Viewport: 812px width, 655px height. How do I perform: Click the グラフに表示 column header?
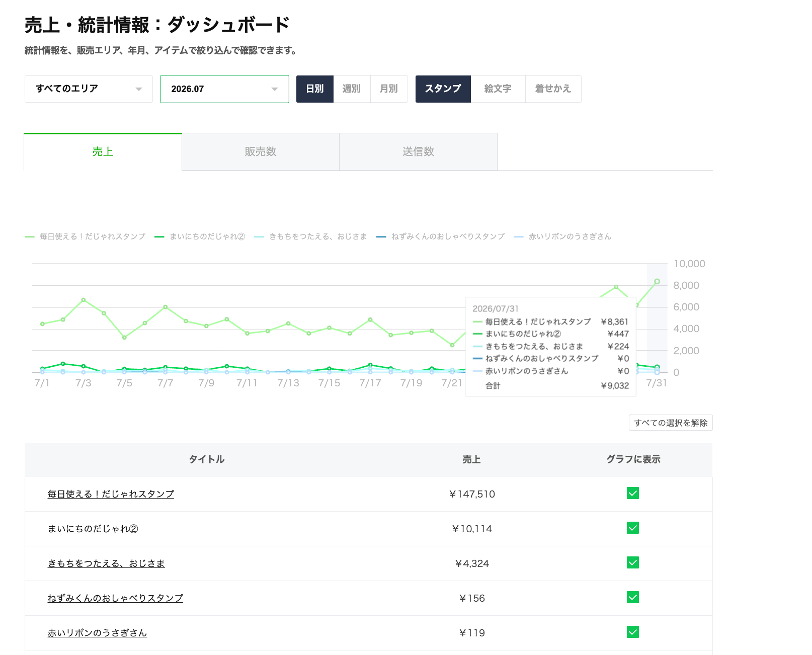(633, 459)
